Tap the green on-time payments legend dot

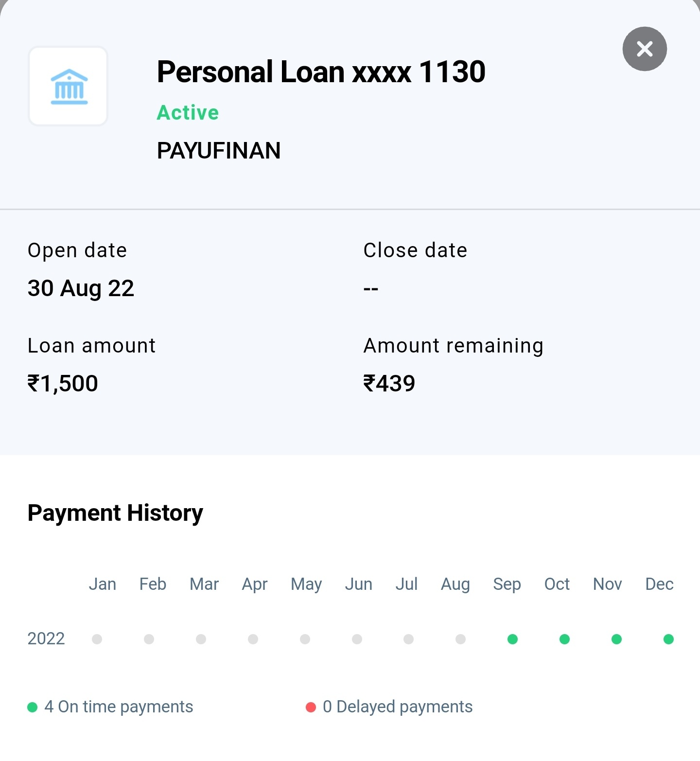[33, 707]
